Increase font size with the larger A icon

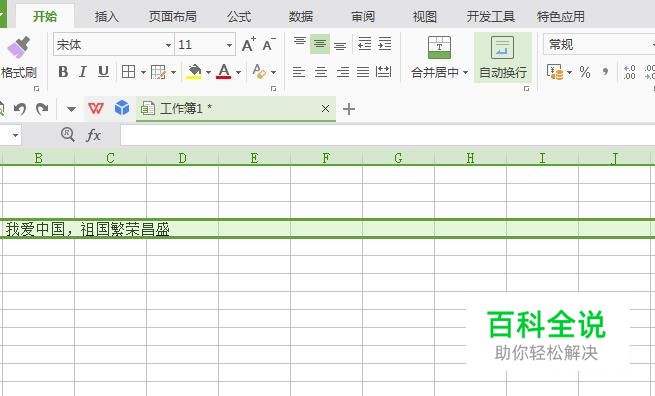point(249,44)
